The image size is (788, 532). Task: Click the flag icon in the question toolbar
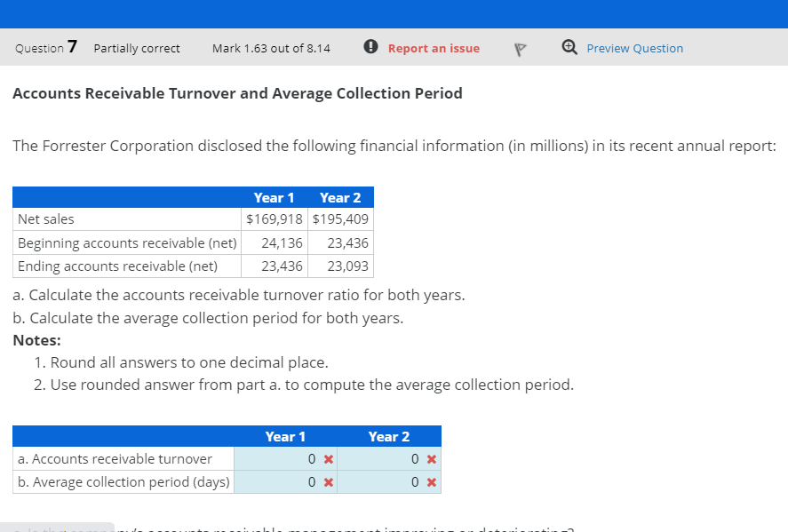521,50
